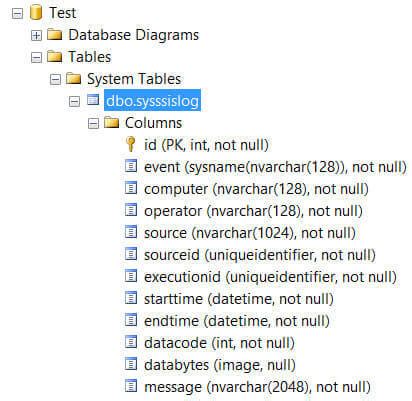Click the Test database cylinder icon
This screenshot has height=401, width=412.
click(36, 13)
